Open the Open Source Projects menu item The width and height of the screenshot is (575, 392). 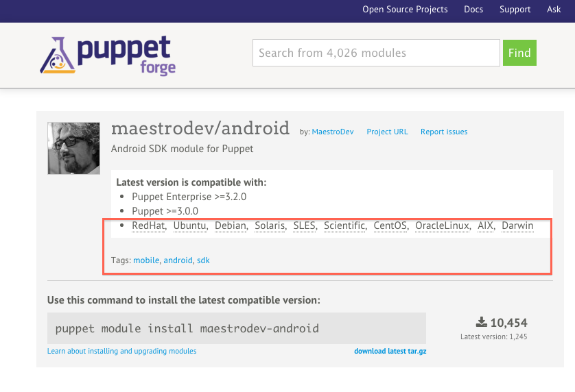pyautogui.click(x=405, y=10)
